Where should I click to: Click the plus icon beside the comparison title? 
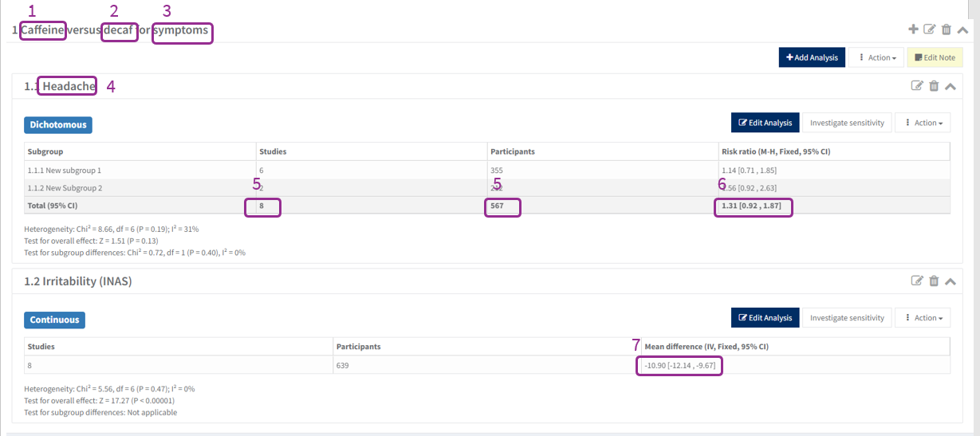(913, 29)
